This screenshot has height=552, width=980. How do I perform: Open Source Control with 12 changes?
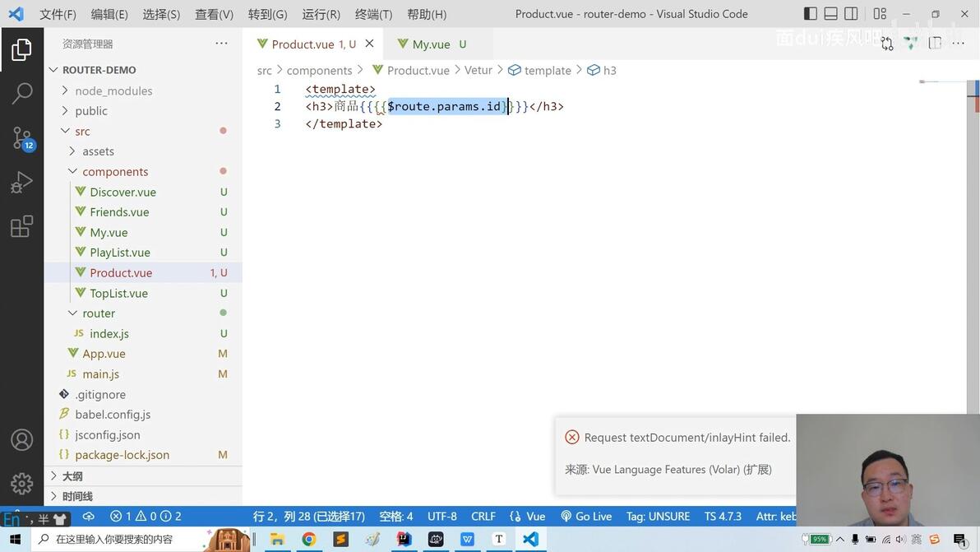click(22, 138)
